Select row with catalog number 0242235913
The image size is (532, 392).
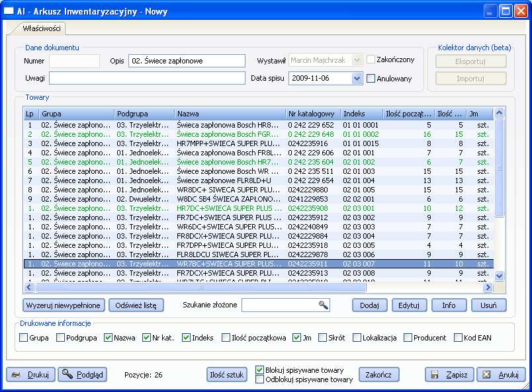(x=259, y=273)
